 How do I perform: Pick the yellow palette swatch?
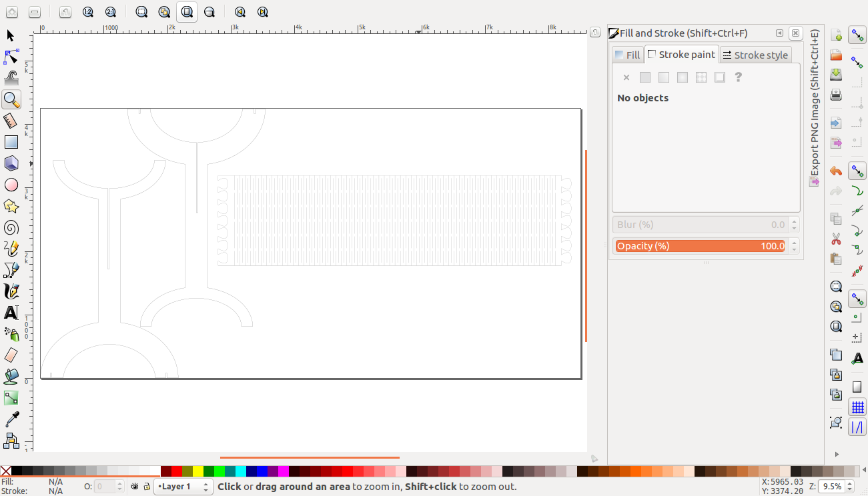coord(198,471)
